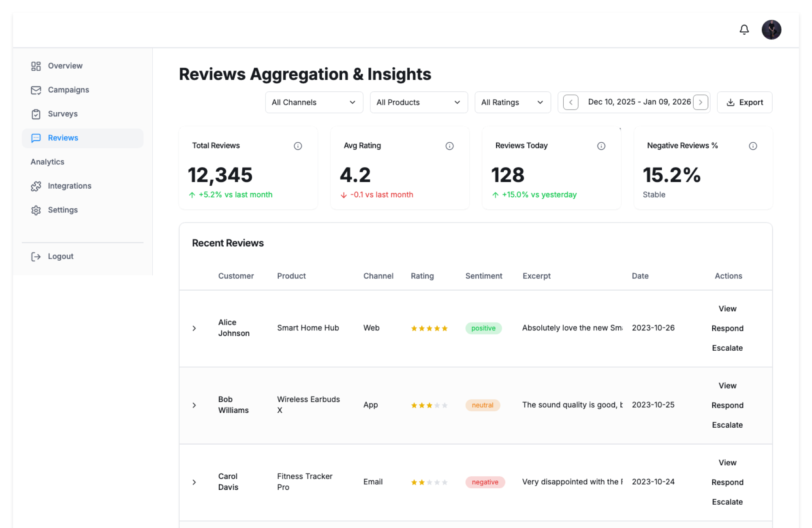
Task: Expand Bob Williams' review row
Action: (194, 405)
